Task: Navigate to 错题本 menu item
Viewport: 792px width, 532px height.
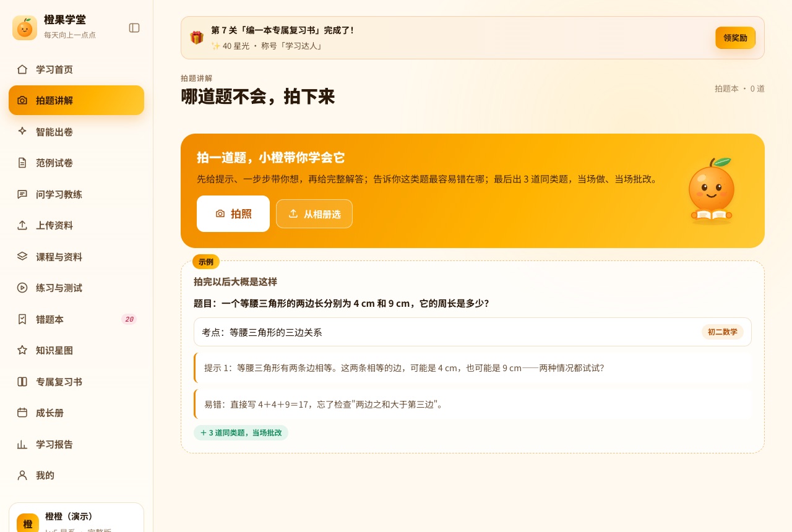Action: [76, 319]
